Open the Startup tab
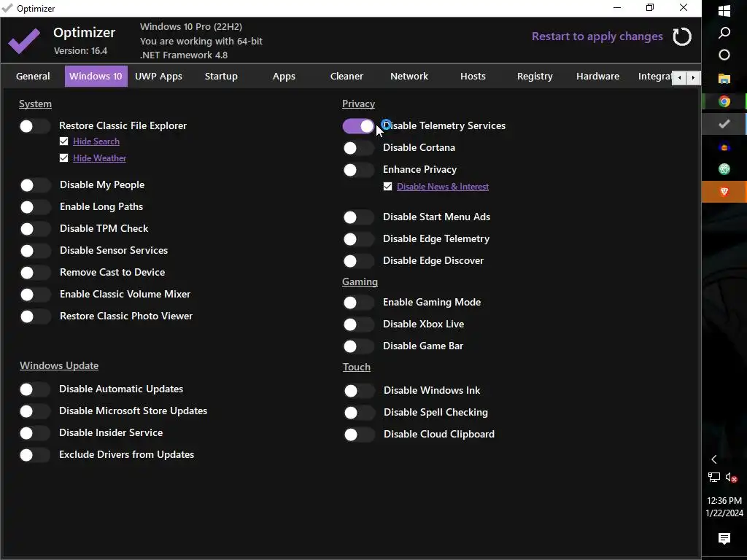747x560 pixels. 221,76
